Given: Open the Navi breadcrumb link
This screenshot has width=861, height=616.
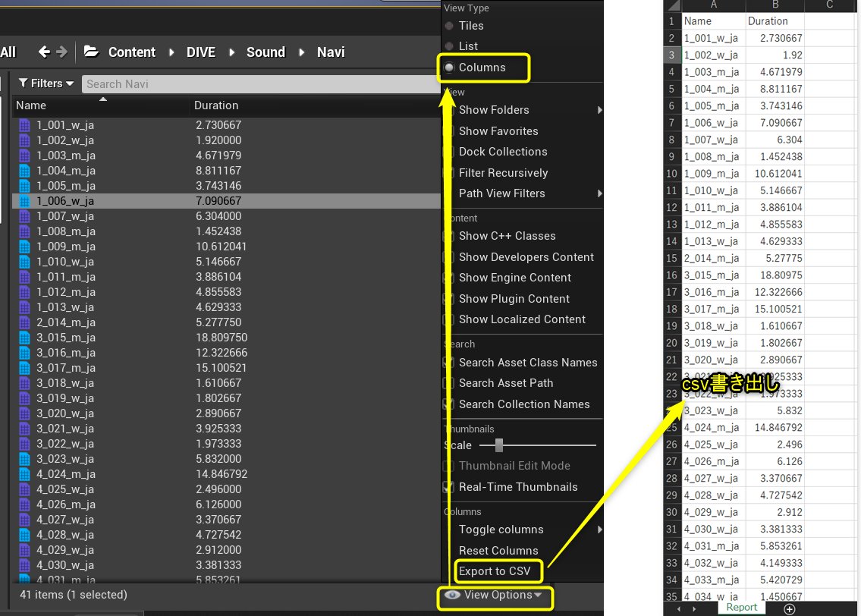Looking at the screenshot, I should click(x=331, y=52).
